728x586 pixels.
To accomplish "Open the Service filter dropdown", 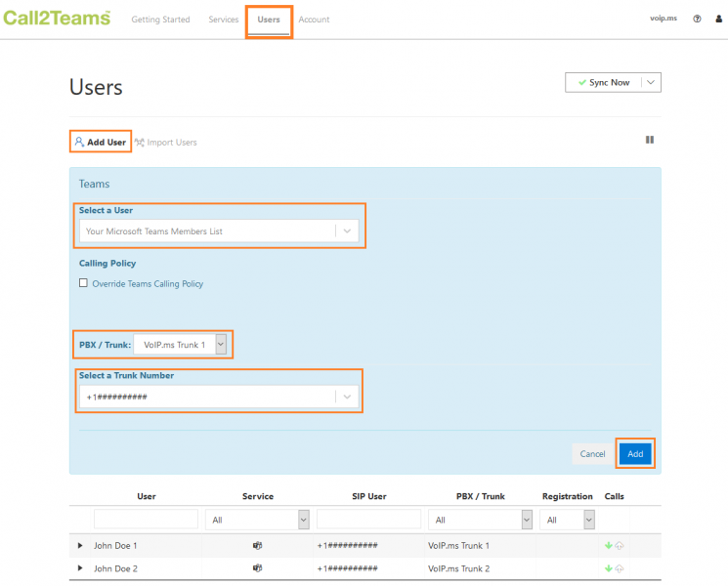I will pyautogui.click(x=257, y=520).
